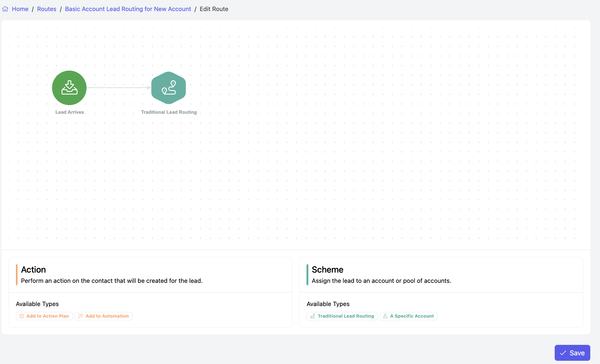Click the home icon in breadcrumb
The width and height of the screenshot is (600, 364).
5,9
